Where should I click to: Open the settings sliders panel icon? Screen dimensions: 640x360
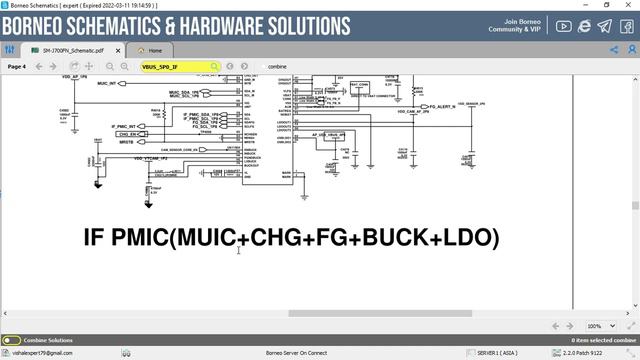coord(9,50)
